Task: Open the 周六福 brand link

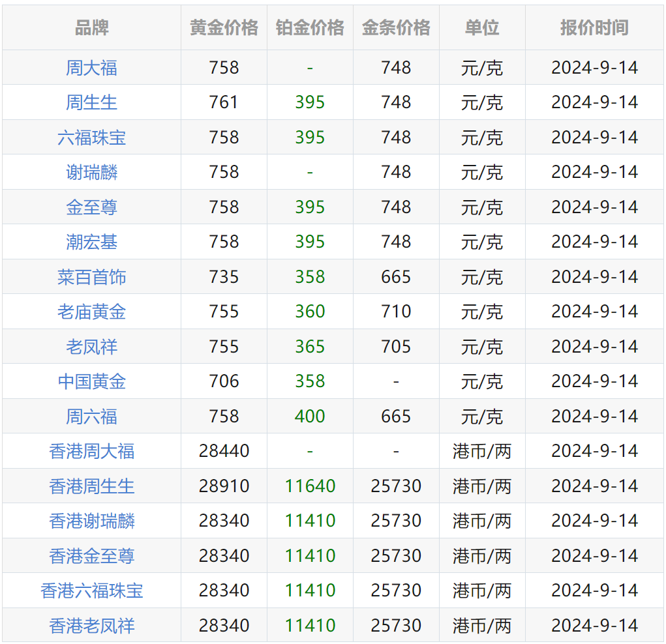Action: [x=90, y=416]
